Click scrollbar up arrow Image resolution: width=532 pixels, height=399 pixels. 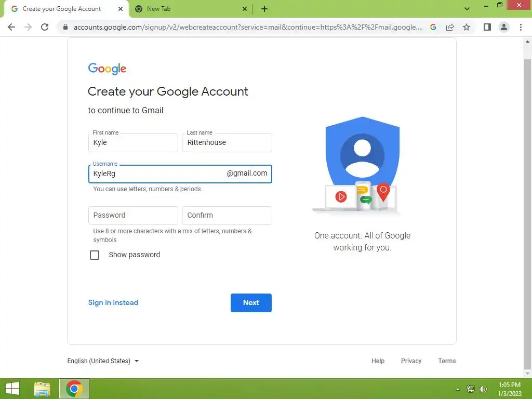tap(527, 42)
